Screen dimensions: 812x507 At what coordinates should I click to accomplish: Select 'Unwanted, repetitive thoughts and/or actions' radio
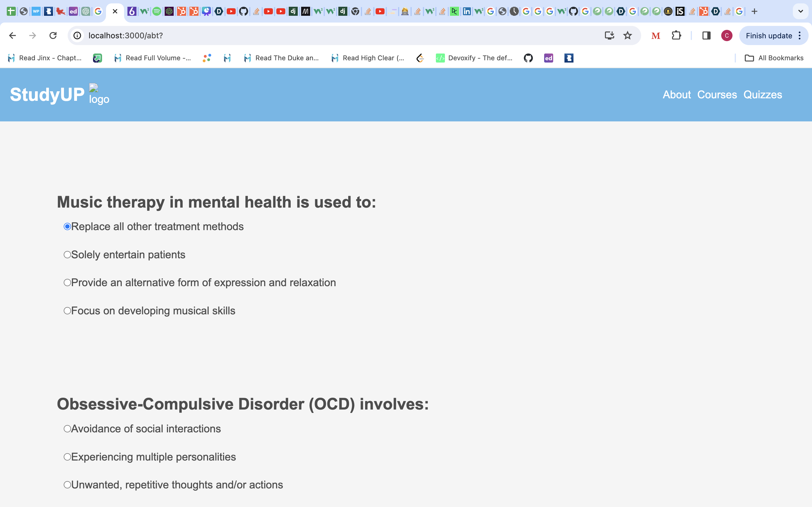click(x=67, y=485)
